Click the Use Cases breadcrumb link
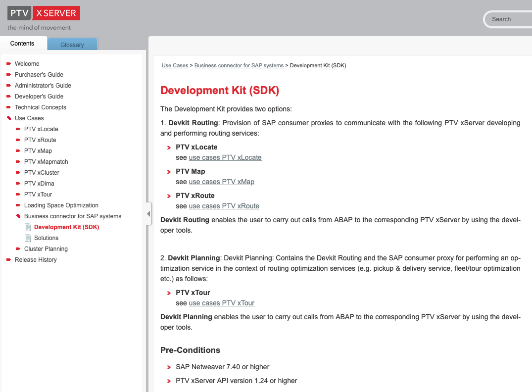 point(175,65)
